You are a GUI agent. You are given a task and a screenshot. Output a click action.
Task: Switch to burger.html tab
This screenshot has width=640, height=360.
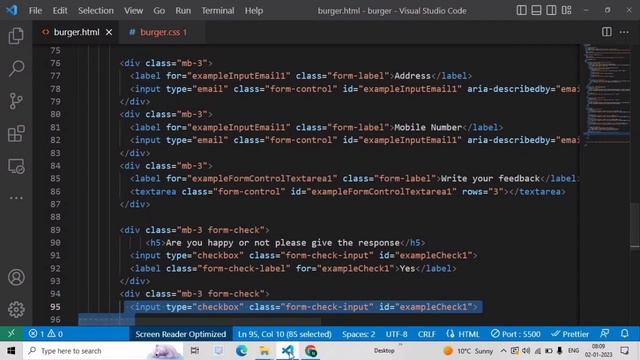(76, 32)
